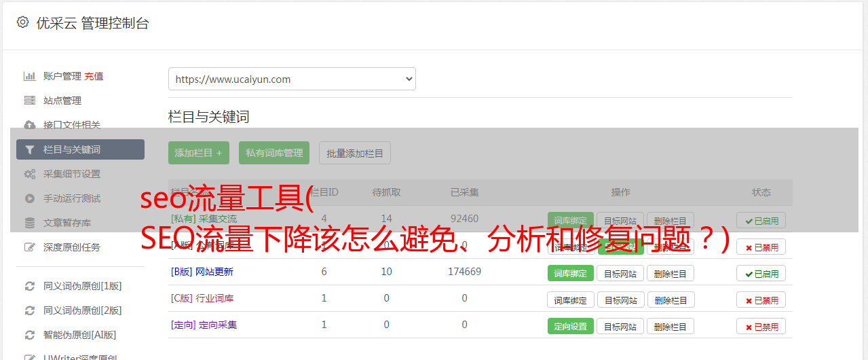
Task: Click 目标网站 in the 行业词库 row
Action: 620,300
